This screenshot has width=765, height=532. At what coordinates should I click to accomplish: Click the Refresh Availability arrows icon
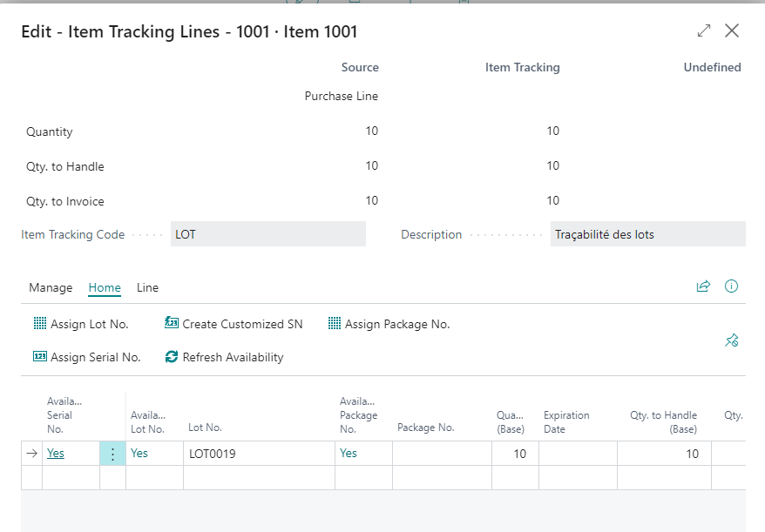[172, 357]
